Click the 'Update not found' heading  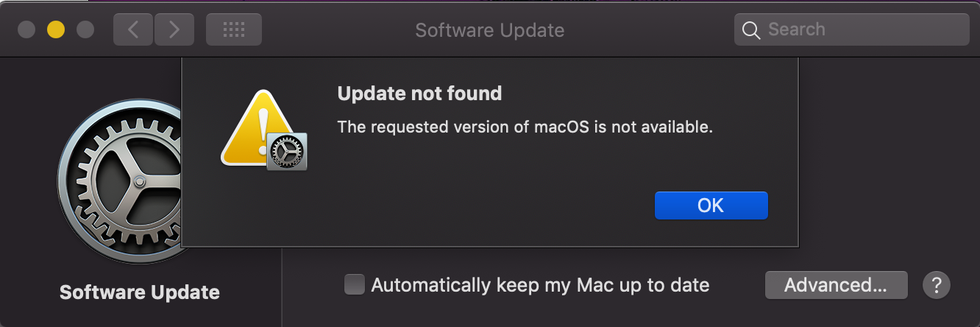419,94
